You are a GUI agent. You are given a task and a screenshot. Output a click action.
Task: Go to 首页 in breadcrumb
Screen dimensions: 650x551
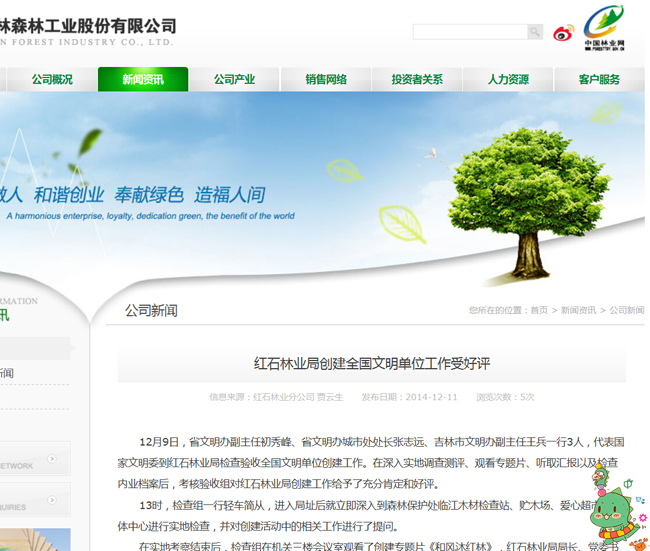(539, 310)
